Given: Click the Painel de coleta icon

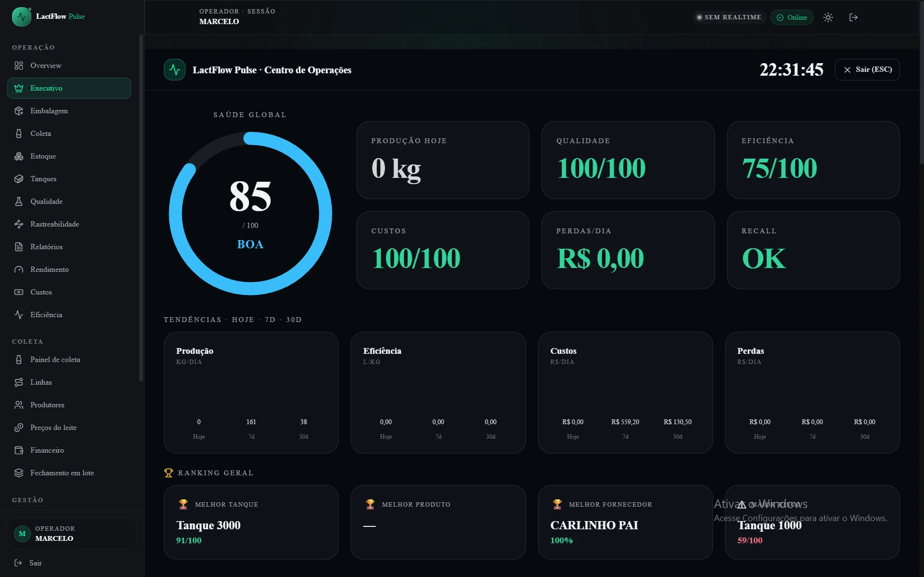Looking at the screenshot, I should coord(19,360).
